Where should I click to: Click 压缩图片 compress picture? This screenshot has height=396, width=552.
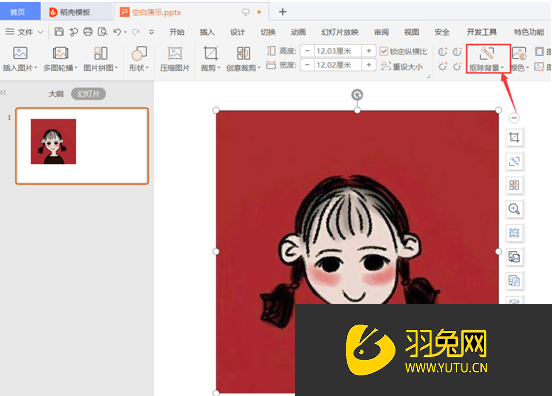point(175,59)
